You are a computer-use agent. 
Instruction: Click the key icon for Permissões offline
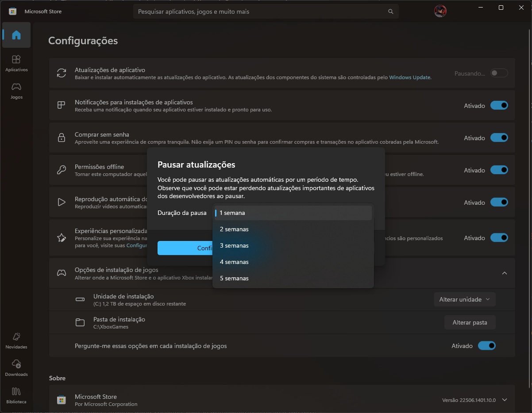[x=62, y=170]
